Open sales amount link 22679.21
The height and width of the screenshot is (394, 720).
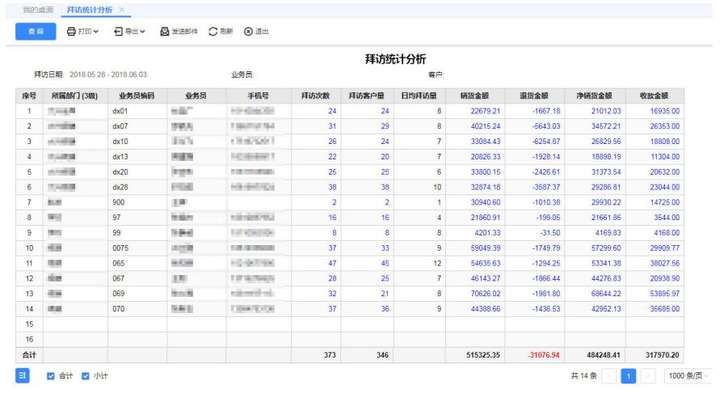tap(485, 111)
